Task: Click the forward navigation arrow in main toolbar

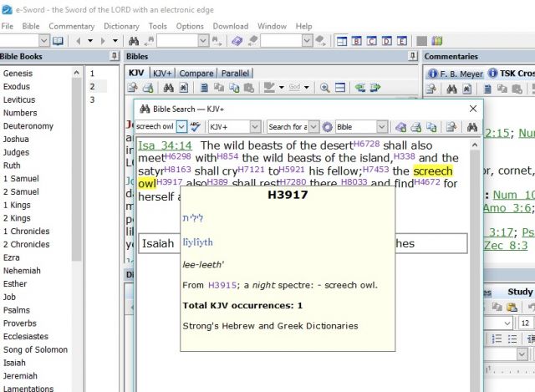Action: (x=103, y=41)
